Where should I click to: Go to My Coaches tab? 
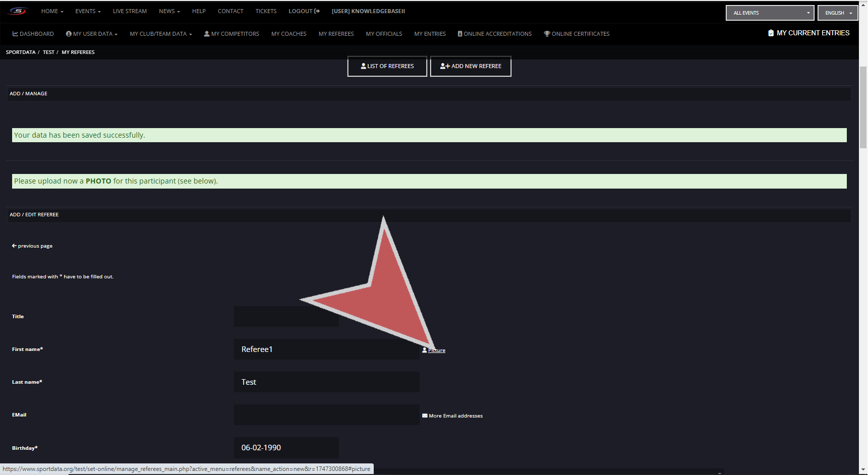click(288, 34)
